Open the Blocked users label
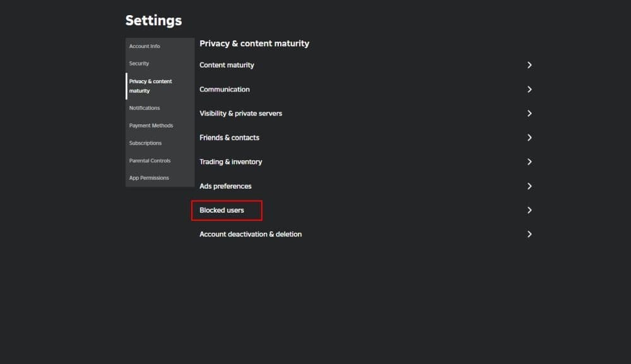The image size is (631, 364). click(221, 210)
